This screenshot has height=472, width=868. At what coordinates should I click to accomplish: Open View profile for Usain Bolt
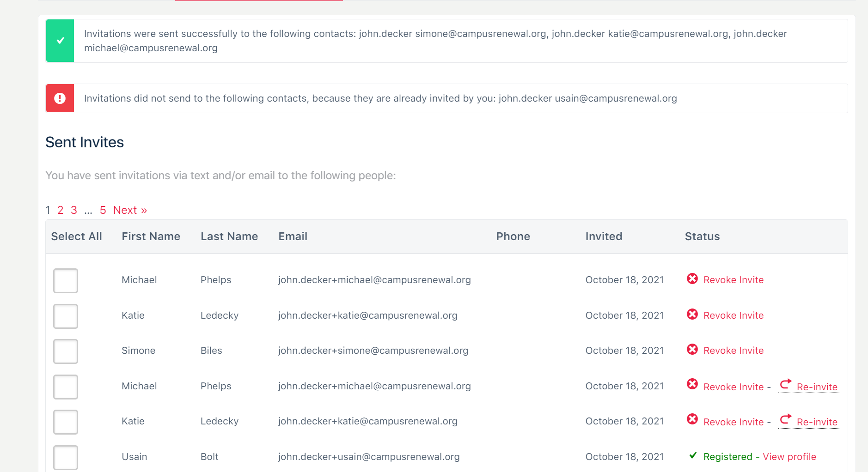[x=789, y=457]
